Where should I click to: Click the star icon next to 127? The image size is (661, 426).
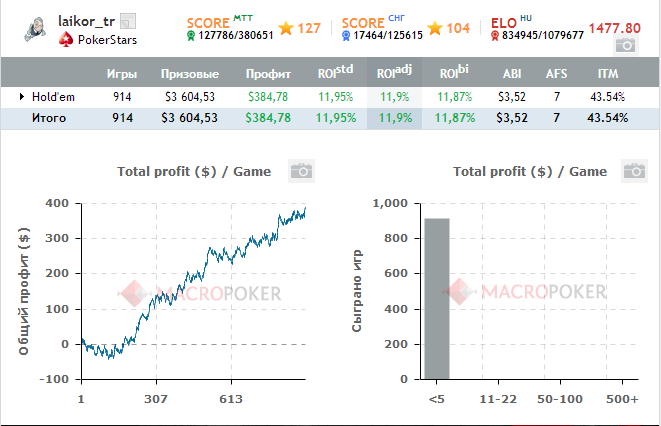(x=286, y=28)
